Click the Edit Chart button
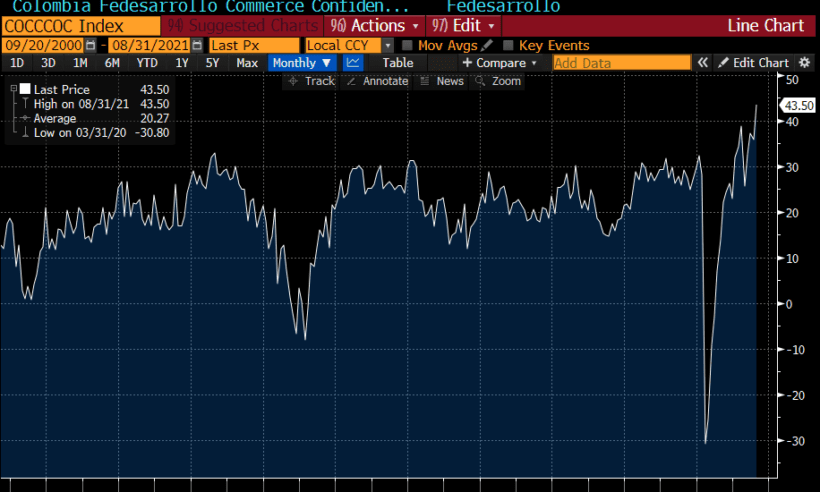This screenshot has height=492, width=820. [x=754, y=63]
